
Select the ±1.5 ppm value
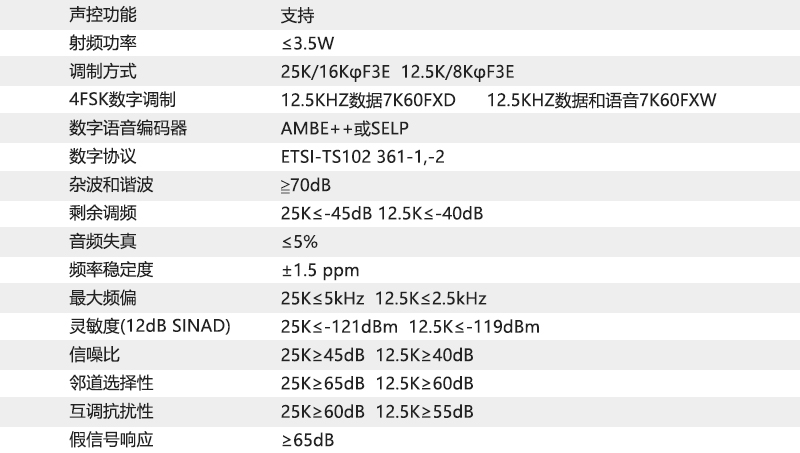pyautogui.click(x=320, y=270)
